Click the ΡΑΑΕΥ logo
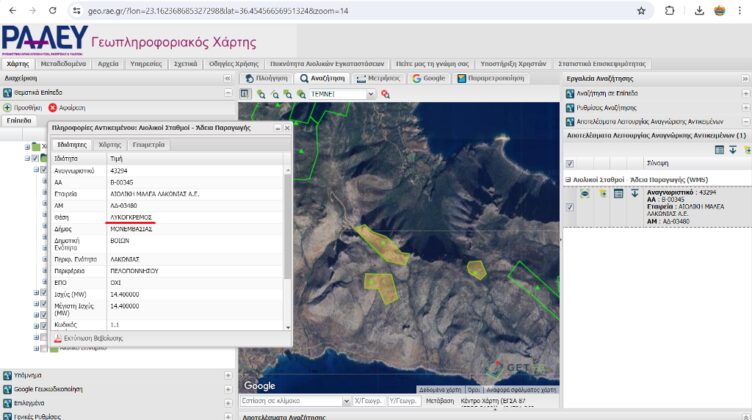Viewport: 752px width, 420px height. (x=45, y=38)
